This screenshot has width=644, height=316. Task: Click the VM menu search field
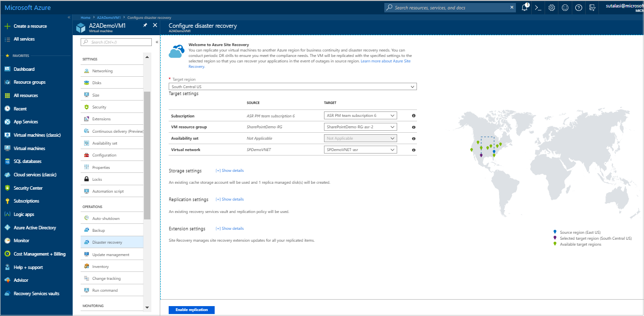click(x=116, y=42)
